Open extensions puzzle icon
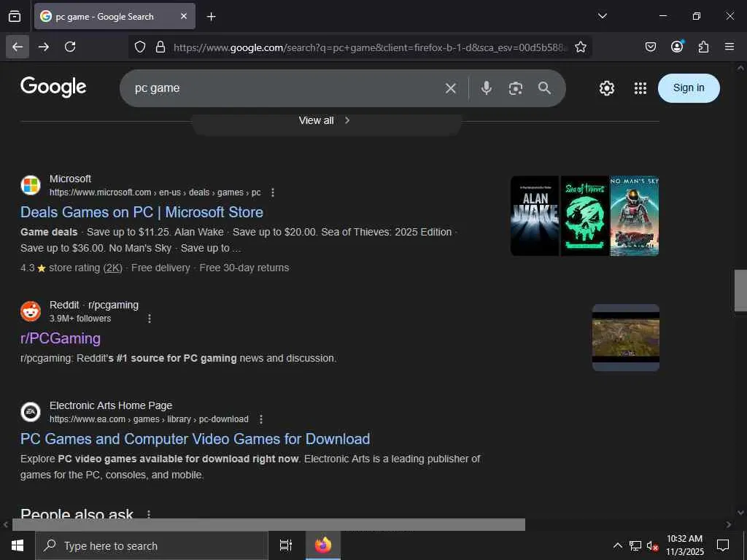Image resolution: width=747 pixels, height=560 pixels. point(703,47)
